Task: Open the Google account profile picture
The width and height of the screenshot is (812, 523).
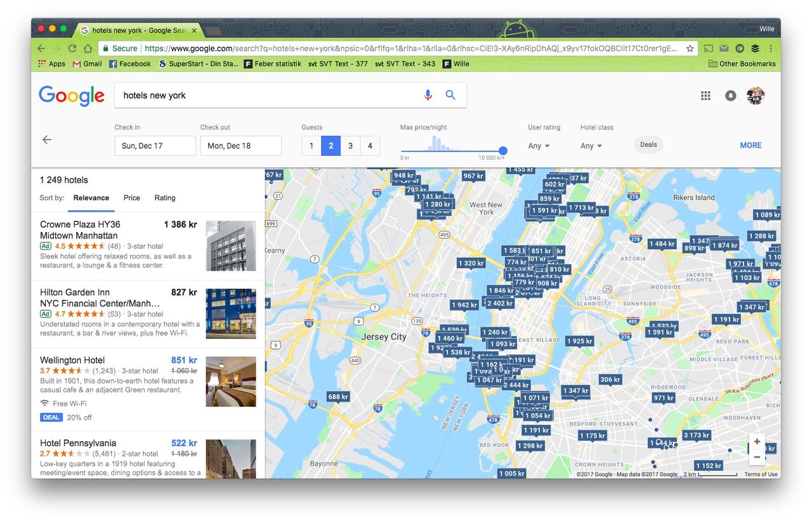Action: [755, 96]
